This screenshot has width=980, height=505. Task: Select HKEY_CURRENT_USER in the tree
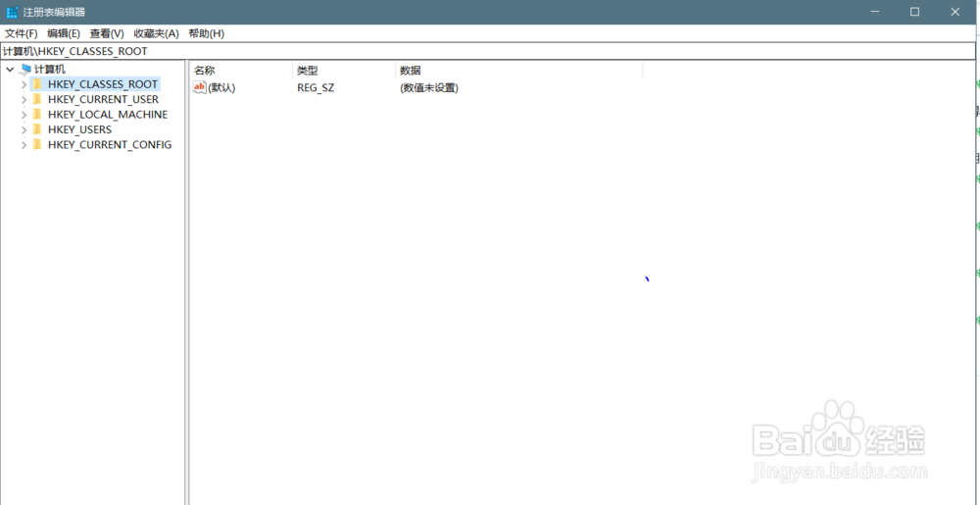tap(103, 99)
